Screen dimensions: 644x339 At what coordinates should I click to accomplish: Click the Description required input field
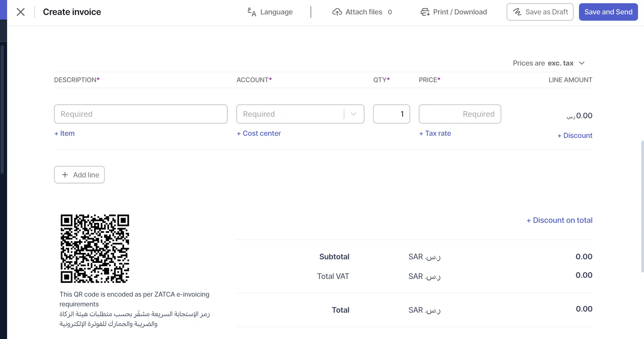[141, 114]
